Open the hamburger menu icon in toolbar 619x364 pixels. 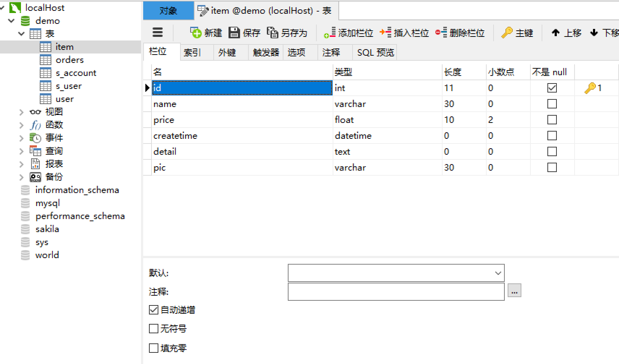click(x=157, y=33)
